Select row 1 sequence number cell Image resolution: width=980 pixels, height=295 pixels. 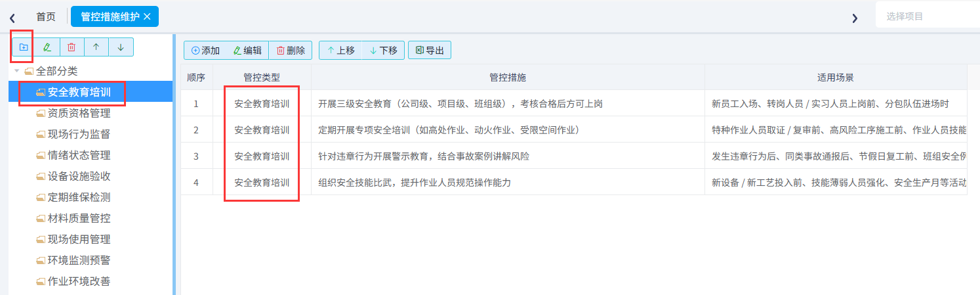click(x=196, y=103)
